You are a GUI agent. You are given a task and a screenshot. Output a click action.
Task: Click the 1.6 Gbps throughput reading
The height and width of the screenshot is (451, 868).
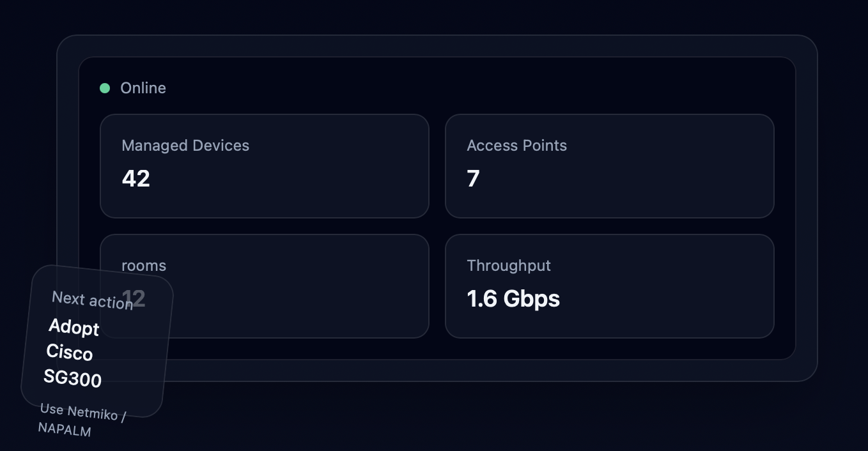(513, 298)
